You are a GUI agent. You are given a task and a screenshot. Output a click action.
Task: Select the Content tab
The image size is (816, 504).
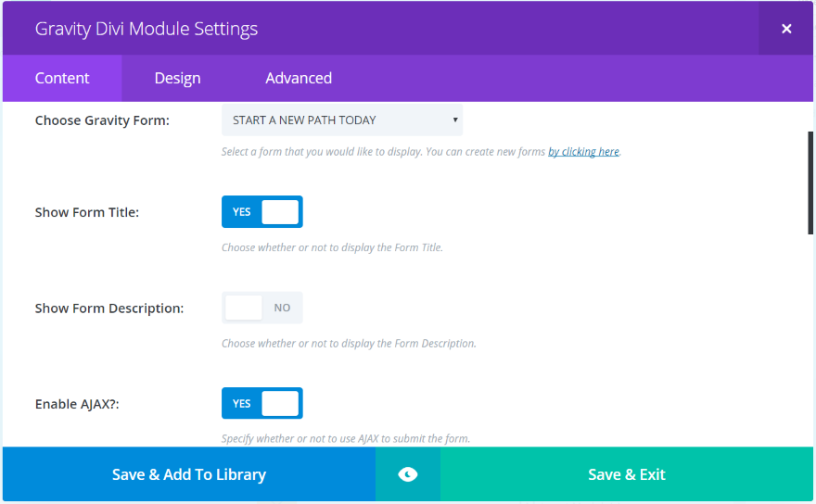tap(62, 79)
